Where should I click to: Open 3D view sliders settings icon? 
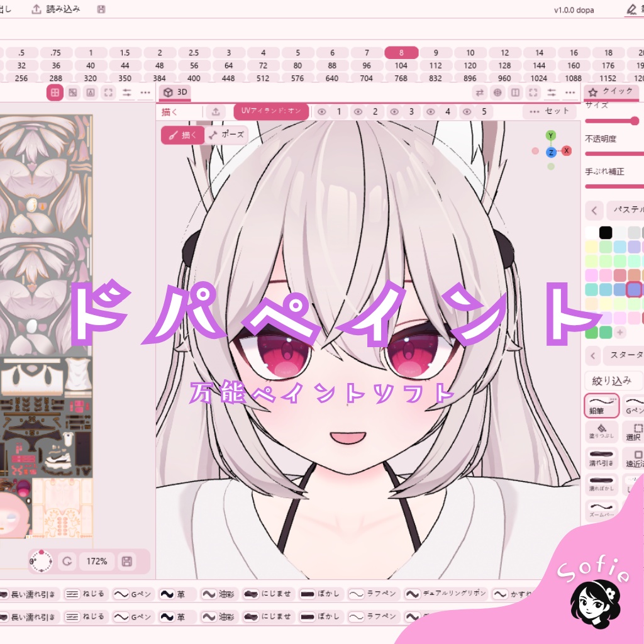[x=552, y=93]
